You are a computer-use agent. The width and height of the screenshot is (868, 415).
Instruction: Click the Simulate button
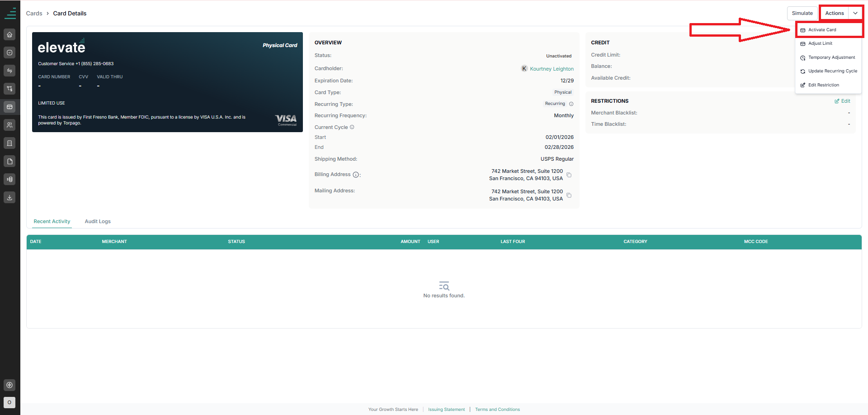pyautogui.click(x=802, y=13)
